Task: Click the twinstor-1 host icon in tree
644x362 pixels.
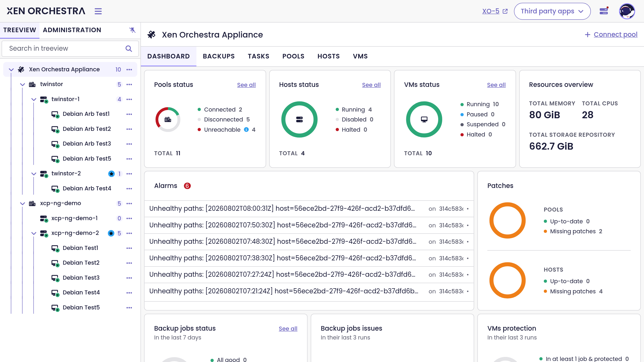Action: pos(44,99)
